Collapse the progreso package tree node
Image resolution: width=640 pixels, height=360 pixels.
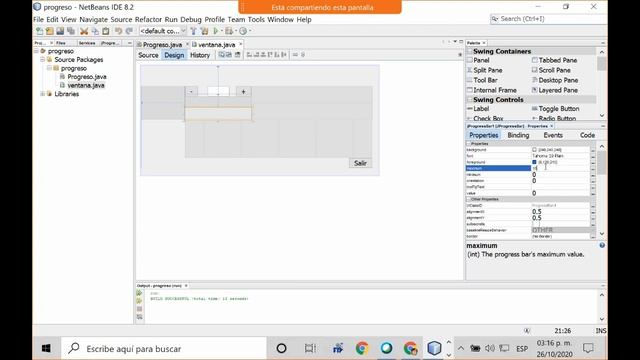(49, 68)
